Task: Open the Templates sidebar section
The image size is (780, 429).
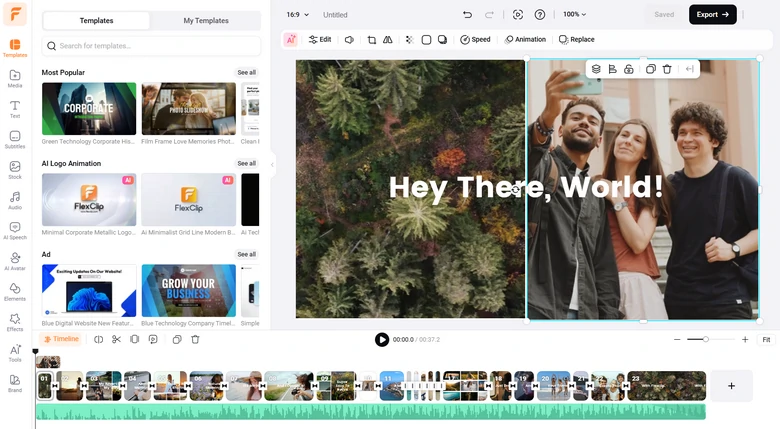Action: tap(15, 48)
